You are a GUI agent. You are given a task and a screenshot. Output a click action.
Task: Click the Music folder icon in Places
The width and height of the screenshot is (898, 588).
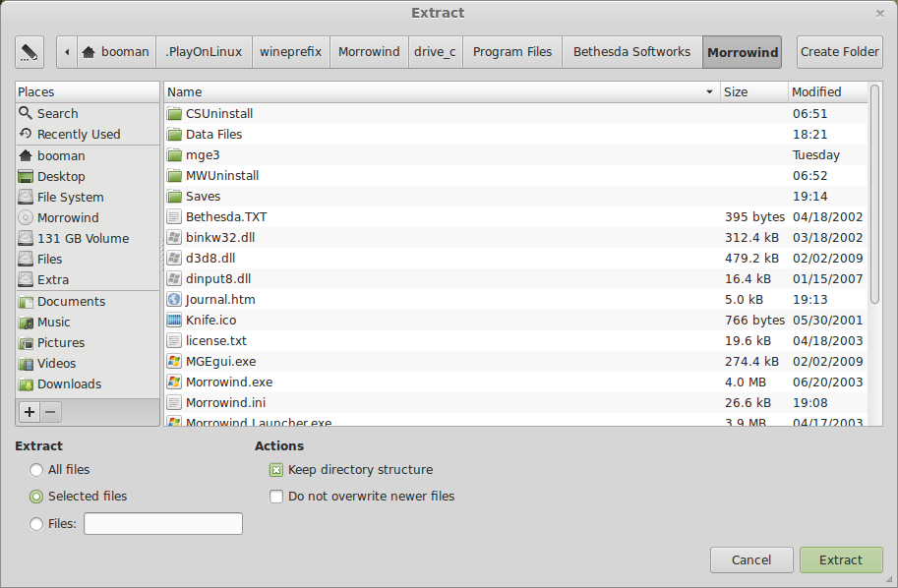pos(26,322)
